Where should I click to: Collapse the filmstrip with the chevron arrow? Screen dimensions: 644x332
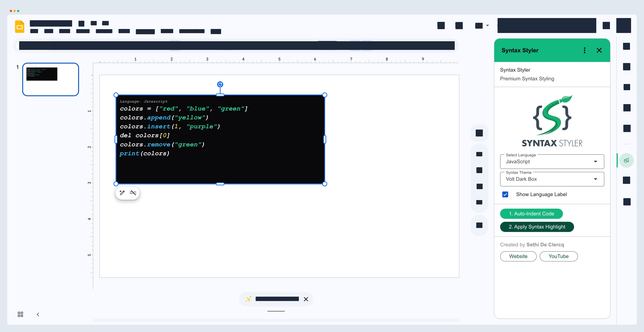click(x=38, y=315)
